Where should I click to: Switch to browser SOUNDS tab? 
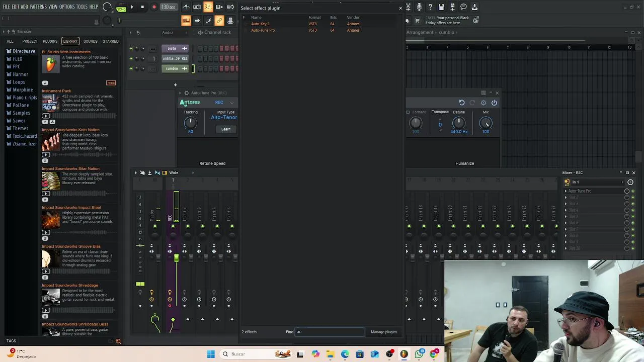pyautogui.click(x=91, y=41)
